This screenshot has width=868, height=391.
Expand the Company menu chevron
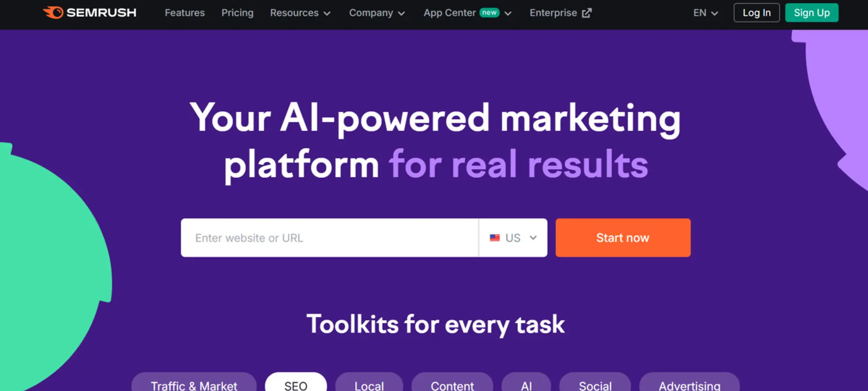[401, 13]
